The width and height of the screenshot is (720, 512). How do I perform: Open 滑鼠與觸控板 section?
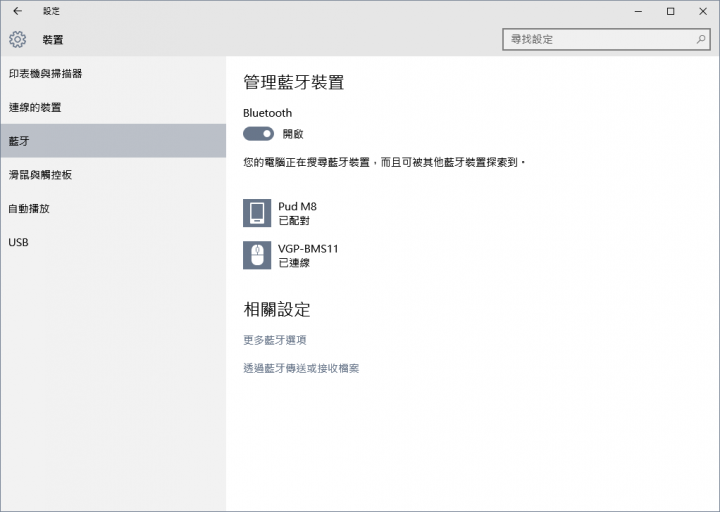tap(113, 174)
